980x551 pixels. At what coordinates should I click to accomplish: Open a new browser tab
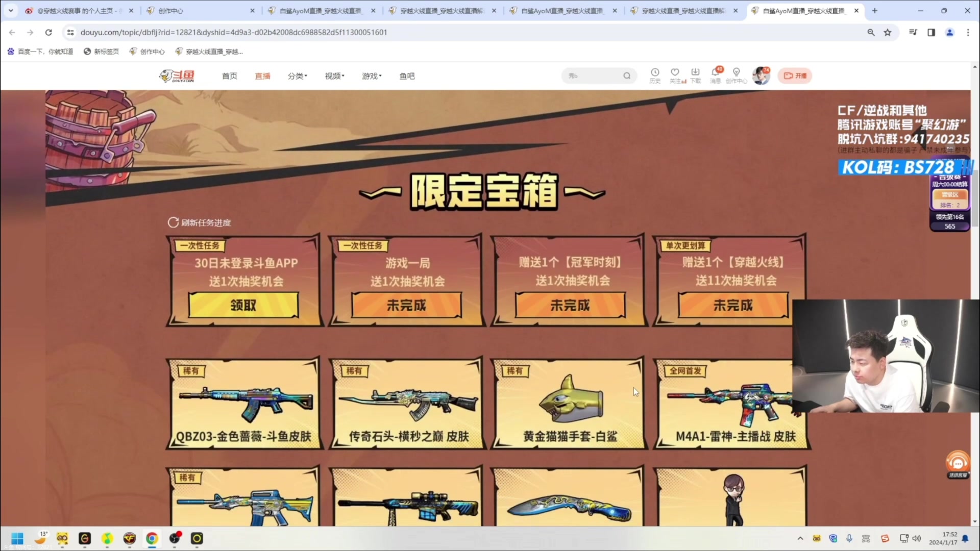(874, 10)
